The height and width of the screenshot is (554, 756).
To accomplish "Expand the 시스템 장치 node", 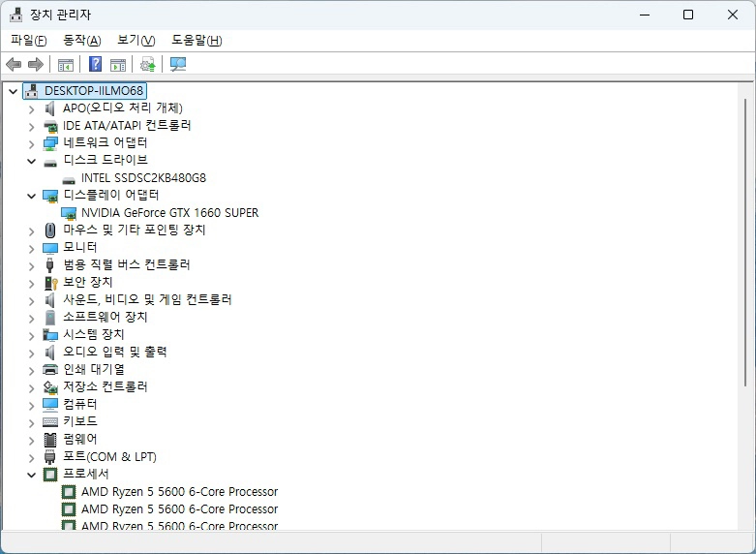I will coord(31,336).
